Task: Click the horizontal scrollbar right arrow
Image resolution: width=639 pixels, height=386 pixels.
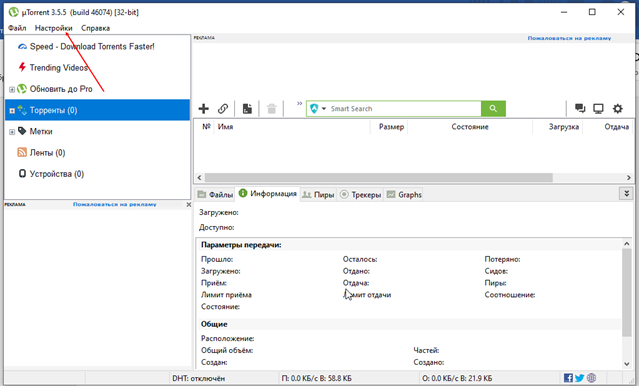Action: [x=628, y=178]
